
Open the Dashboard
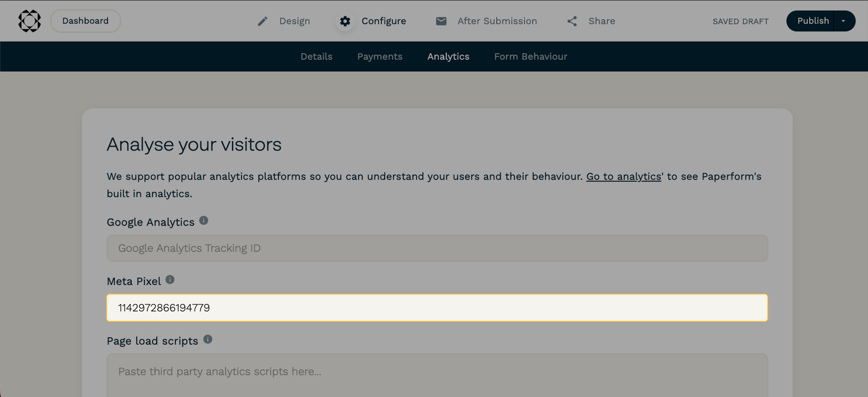[x=85, y=20]
